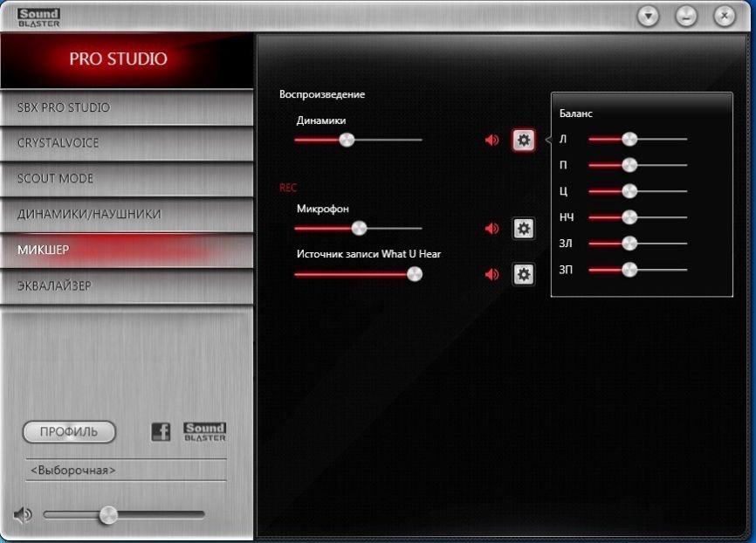Mute the Динамики speaker icon
Screen dimensions: 756x543
pos(491,141)
